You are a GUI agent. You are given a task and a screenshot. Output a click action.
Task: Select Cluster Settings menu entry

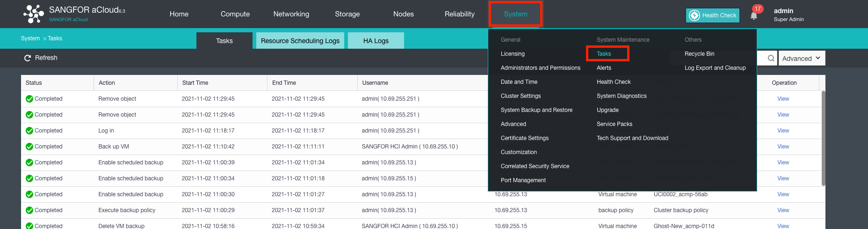pyautogui.click(x=521, y=96)
